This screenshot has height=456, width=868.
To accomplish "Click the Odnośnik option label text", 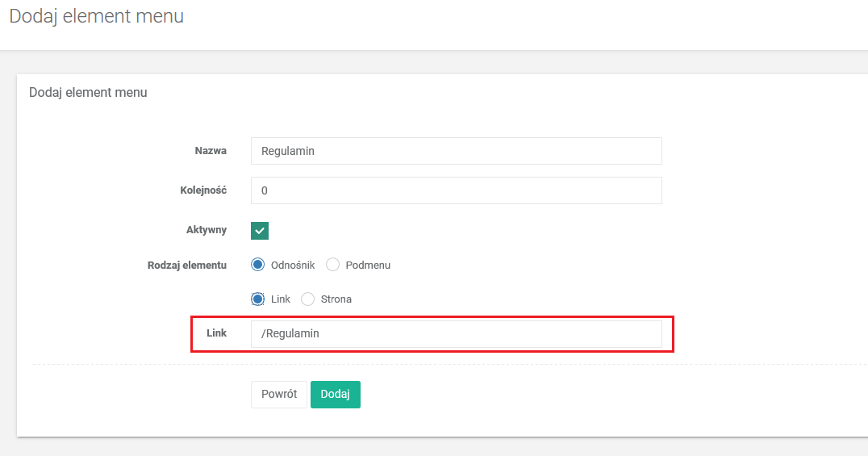I will tap(293, 265).
